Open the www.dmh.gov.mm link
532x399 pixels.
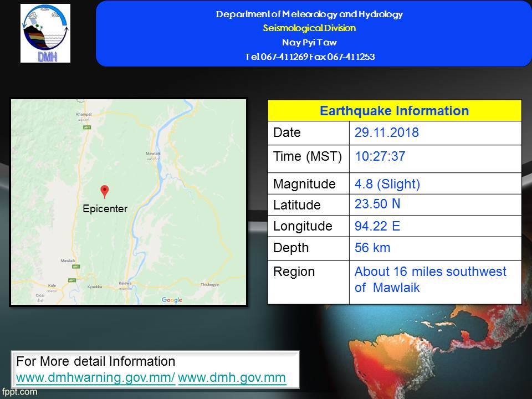[x=232, y=377]
